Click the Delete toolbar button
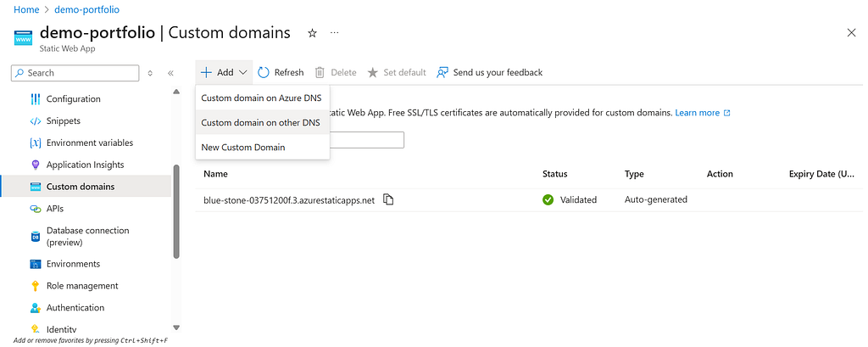The width and height of the screenshot is (868, 347). tap(336, 72)
